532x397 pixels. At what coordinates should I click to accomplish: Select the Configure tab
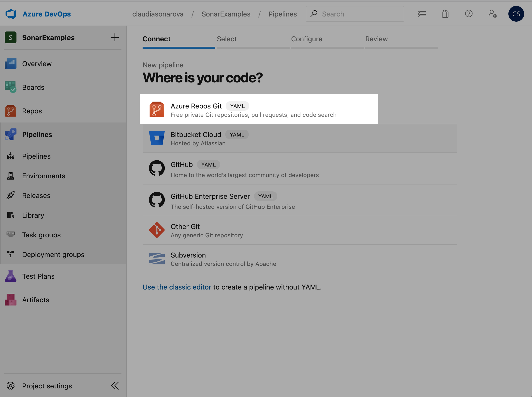coord(307,38)
